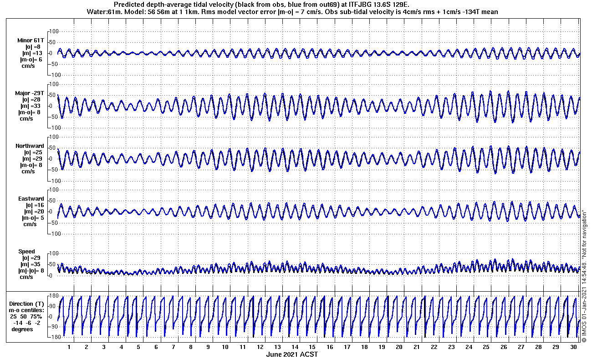
Task: Select the 'Direction (T)' panel label
Action: (27, 303)
